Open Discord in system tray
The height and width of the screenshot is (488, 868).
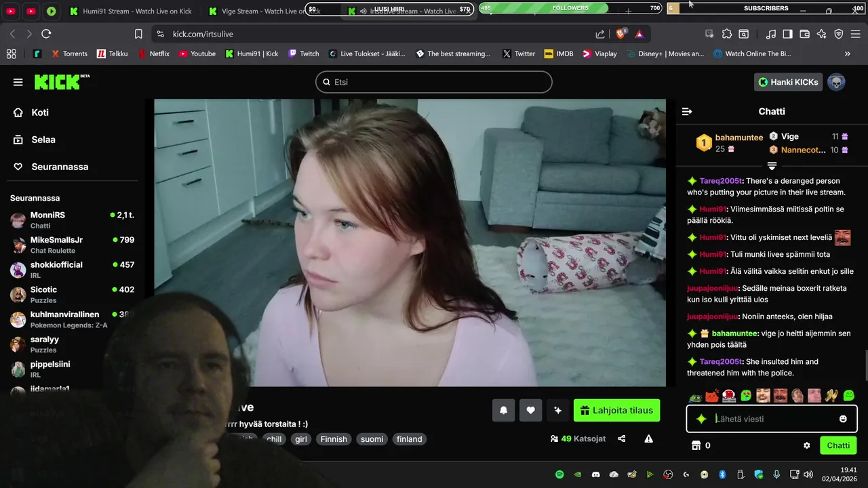pos(595,474)
